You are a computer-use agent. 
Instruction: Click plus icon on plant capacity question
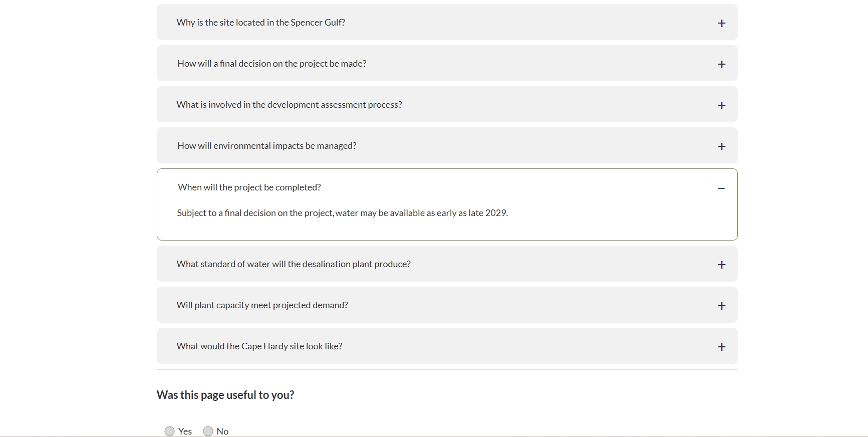coord(722,305)
